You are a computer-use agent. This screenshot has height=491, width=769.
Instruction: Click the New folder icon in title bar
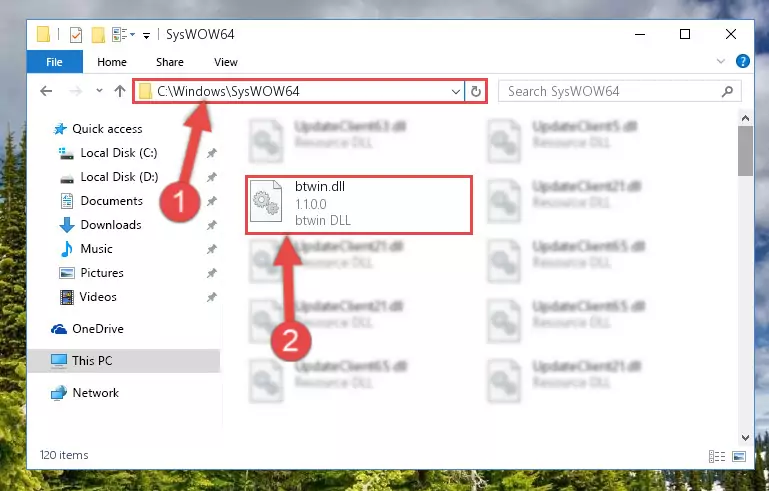click(x=98, y=35)
